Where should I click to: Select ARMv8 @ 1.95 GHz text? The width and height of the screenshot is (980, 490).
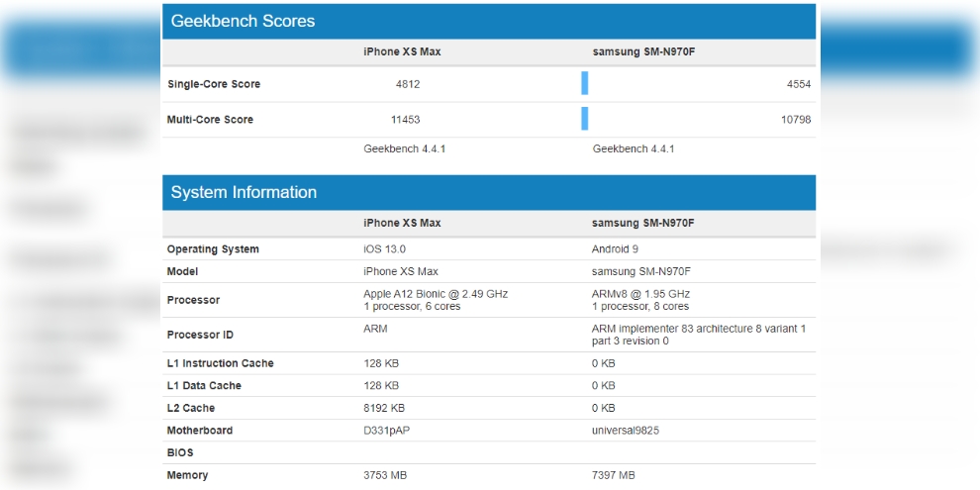click(640, 294)
